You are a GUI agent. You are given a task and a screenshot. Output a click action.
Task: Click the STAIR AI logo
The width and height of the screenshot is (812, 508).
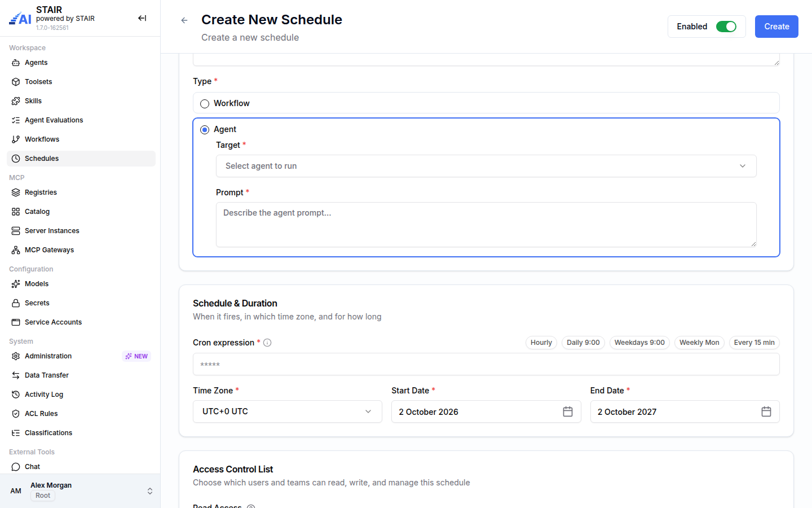point(20,19)
